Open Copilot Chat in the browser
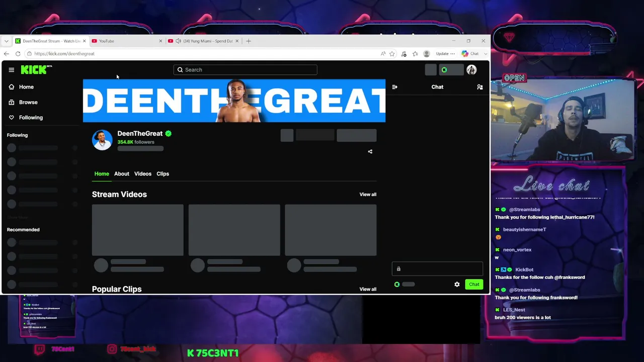Screen dimensions: 644x362 pos(470,54)
